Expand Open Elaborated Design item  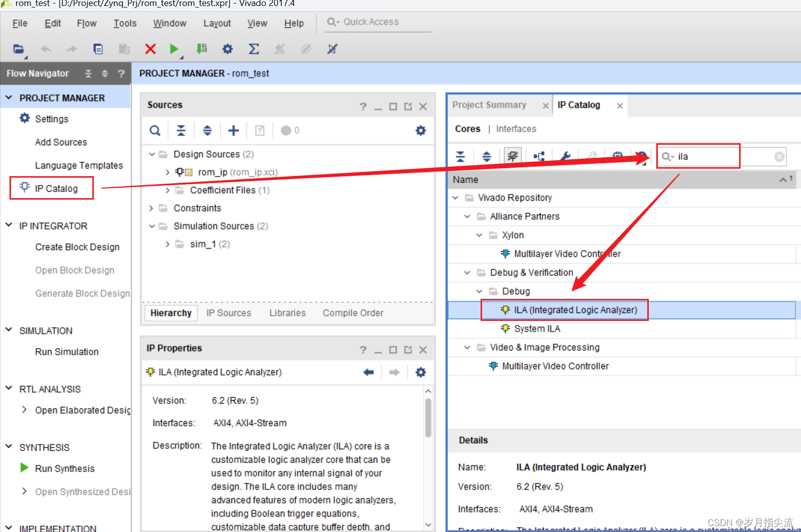pyautogui.click(x=24, y=410)
